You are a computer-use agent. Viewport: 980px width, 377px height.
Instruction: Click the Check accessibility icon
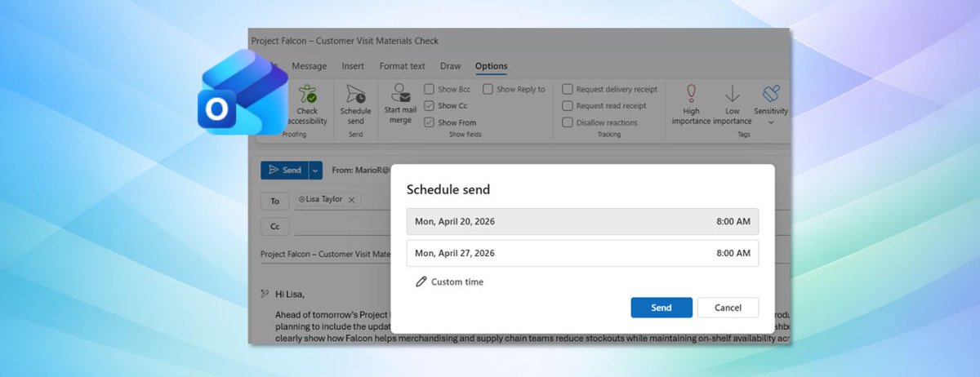[x=309, y=93]
